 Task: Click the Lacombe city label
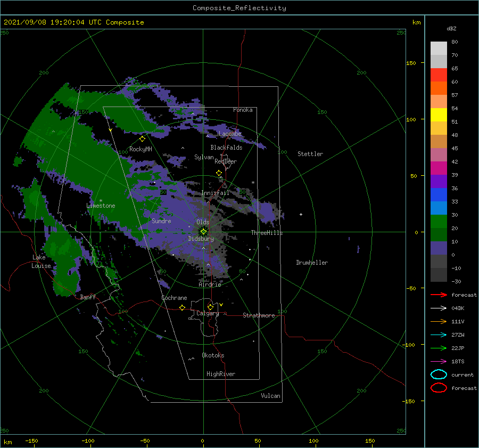[230, 134]
